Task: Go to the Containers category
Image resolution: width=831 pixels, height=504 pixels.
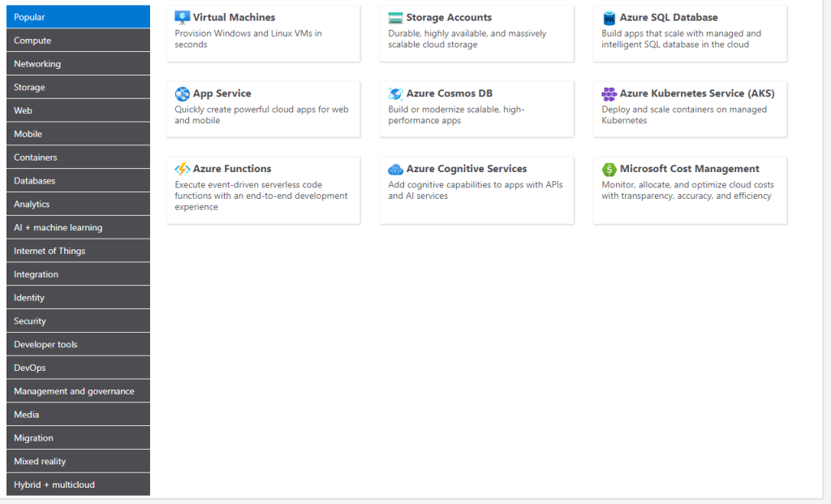Action: [79, 157]
